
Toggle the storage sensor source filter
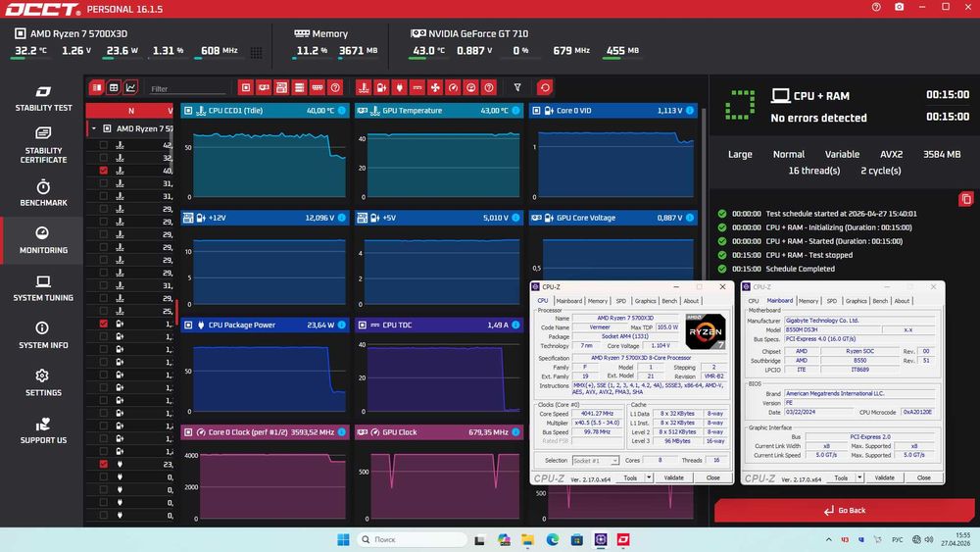[299, 87]
